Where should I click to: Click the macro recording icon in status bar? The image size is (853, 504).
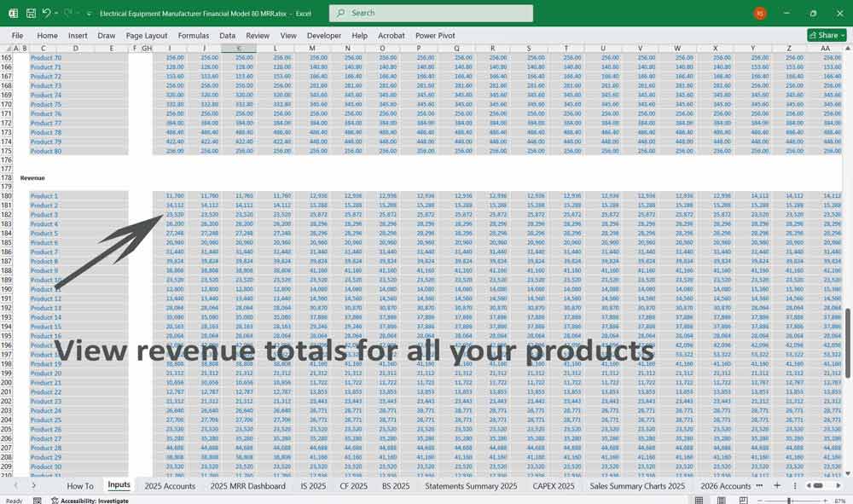37,501
